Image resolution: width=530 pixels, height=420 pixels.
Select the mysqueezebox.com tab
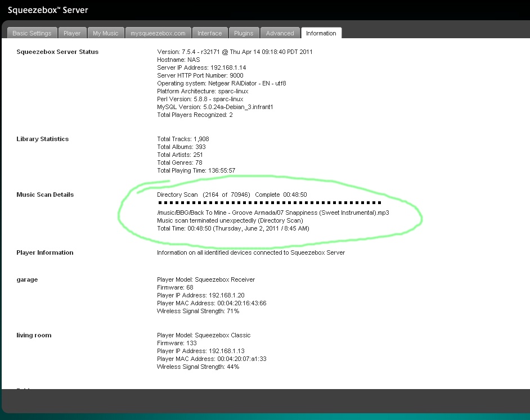tap(158, 33)
